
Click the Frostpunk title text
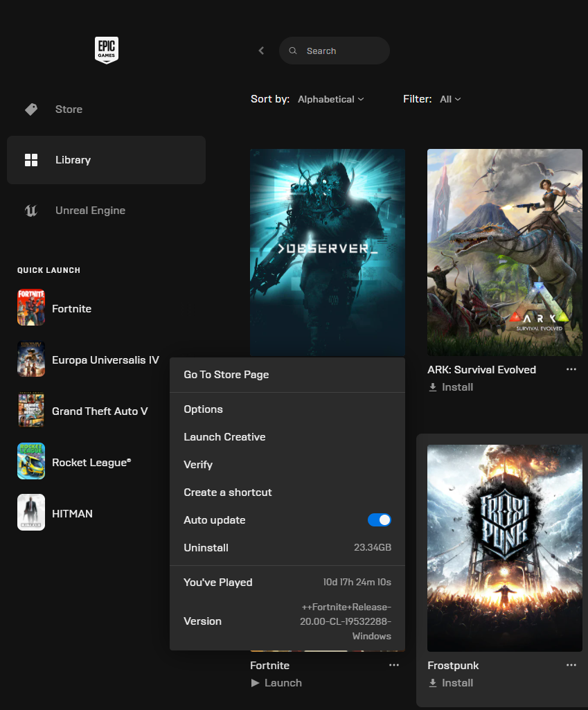[x=453, y=666]
